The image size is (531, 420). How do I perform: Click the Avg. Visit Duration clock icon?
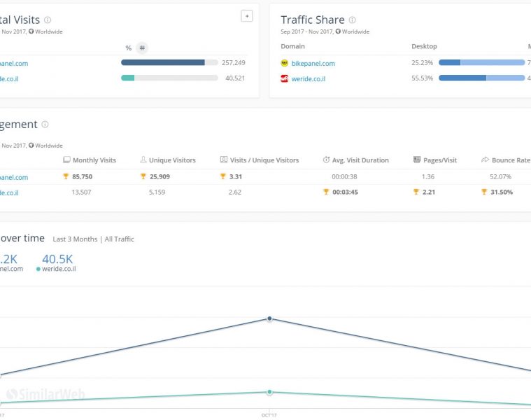click(x=326, y=160)
